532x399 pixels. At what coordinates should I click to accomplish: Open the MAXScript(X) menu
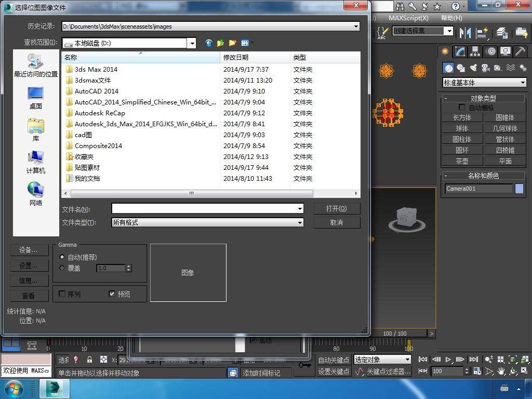[408, 18]
